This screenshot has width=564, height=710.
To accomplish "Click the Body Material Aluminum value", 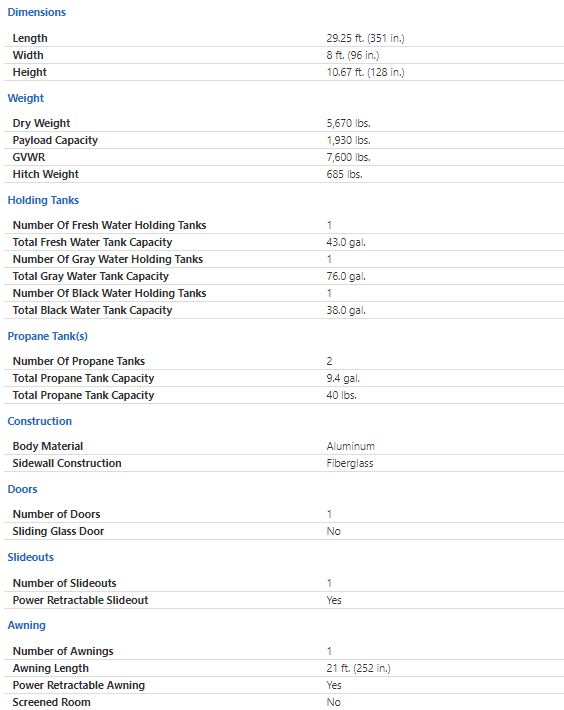I will click(351, 446).
